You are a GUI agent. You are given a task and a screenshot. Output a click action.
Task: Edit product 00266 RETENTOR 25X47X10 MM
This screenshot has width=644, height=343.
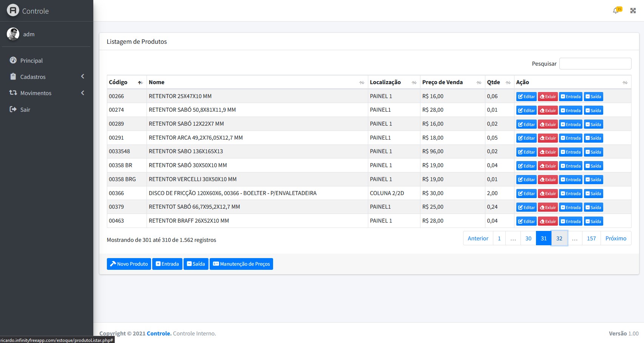tap(526, 97)
